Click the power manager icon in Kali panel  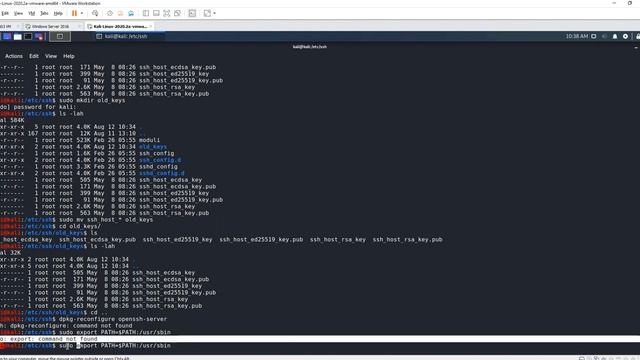625,36
